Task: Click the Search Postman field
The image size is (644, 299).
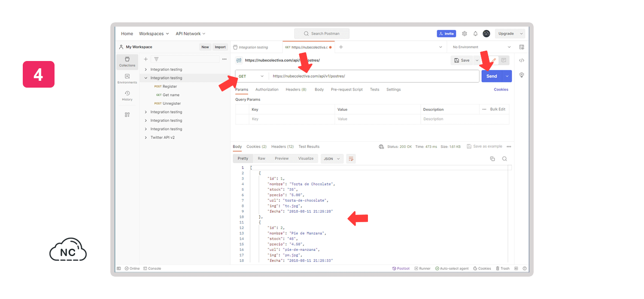Action: pos(322,34)
